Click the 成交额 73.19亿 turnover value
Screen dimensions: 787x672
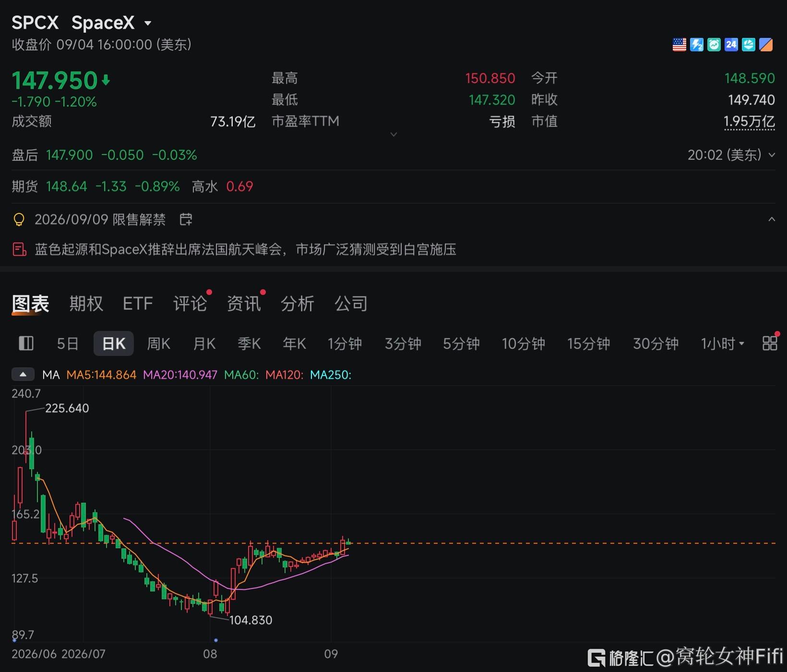[233, 121]
